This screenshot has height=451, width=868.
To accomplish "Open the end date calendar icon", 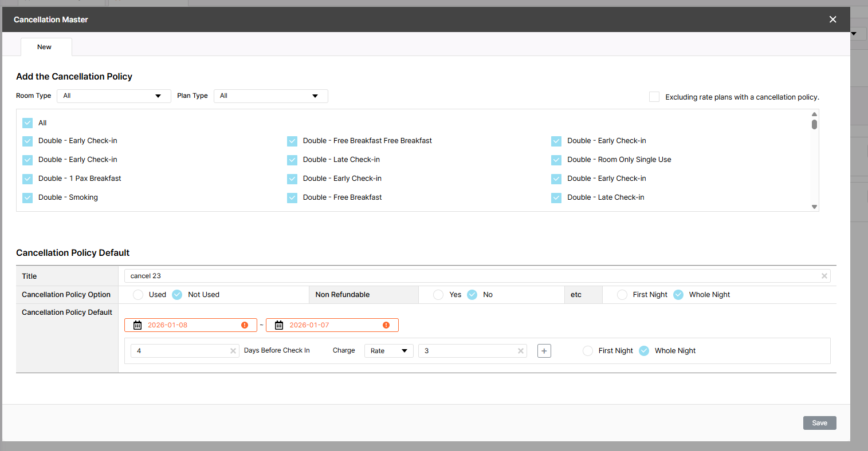I will click(279, 325).
